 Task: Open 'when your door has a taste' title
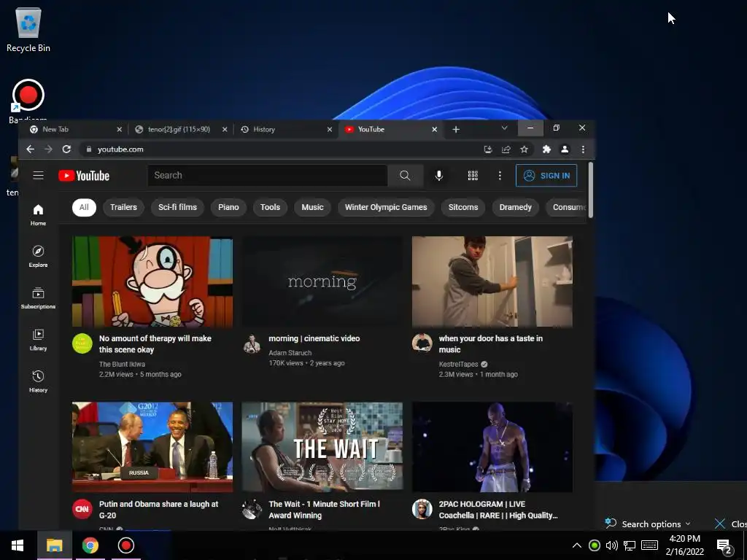coord(491,344)
